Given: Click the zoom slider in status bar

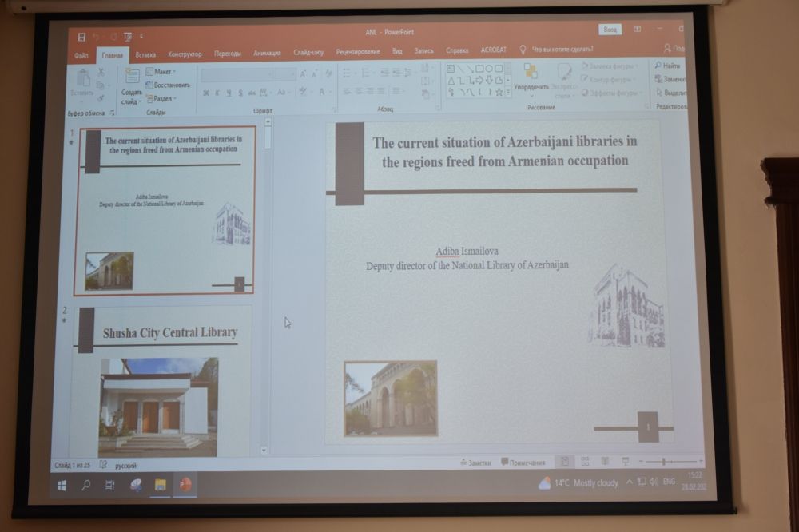Looking at the screenshot, I should [670, 461].
